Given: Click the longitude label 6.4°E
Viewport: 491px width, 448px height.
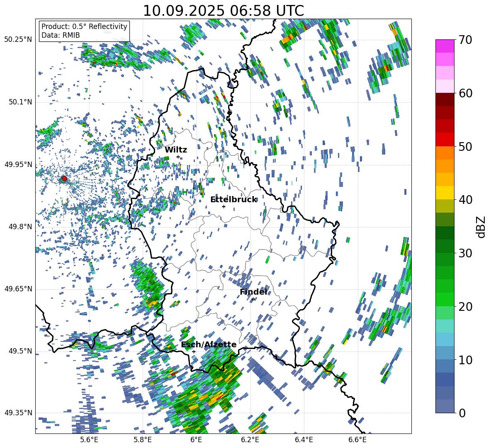Looking at the screenshot, I should point(304,440).
